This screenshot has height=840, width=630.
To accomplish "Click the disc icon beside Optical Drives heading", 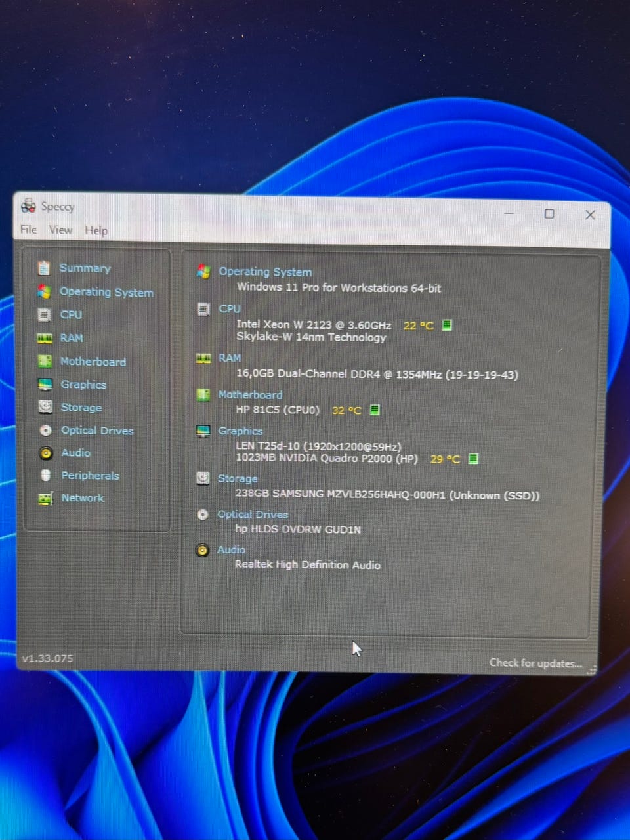I will click(203, 514).
